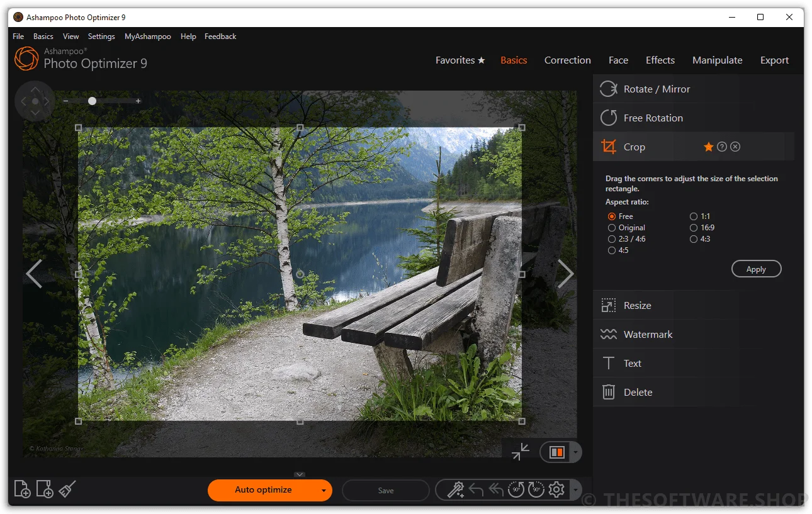Open bottom toolbar options dropdown arrow
The width and height of the screenshot is (812, 514).
[575, 490]
